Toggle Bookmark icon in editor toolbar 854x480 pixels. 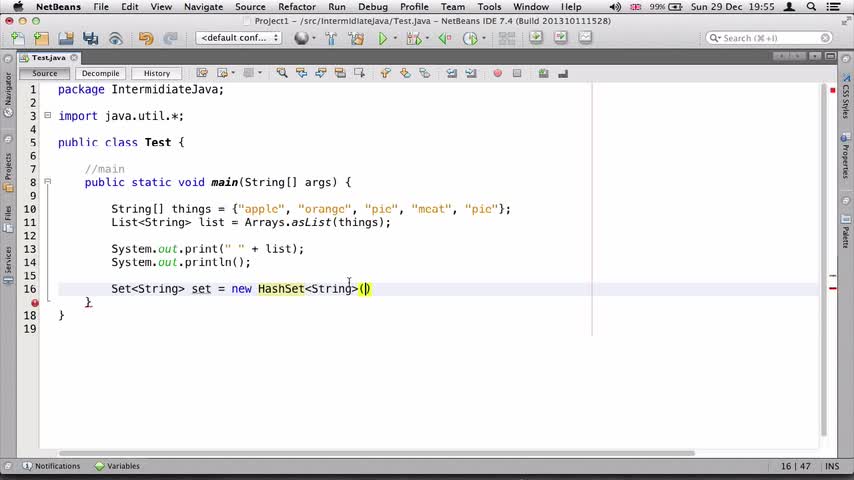(x=425, y=73)
